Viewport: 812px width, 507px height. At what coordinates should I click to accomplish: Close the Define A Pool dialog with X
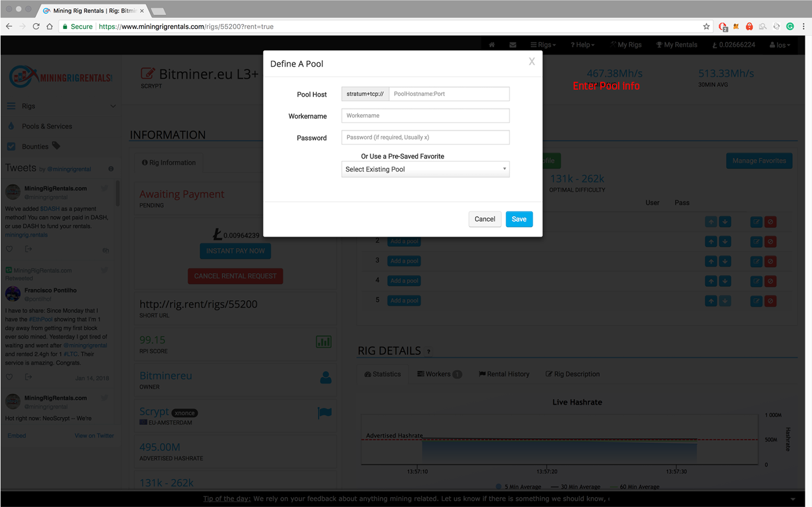click(x=532, y=62)
